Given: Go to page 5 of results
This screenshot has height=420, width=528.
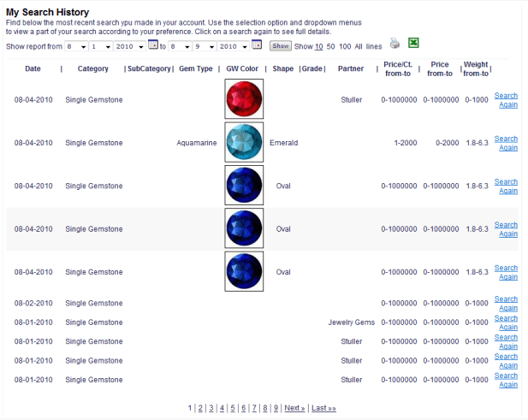Looking at the screenshot, I should (x=232, y=409).
